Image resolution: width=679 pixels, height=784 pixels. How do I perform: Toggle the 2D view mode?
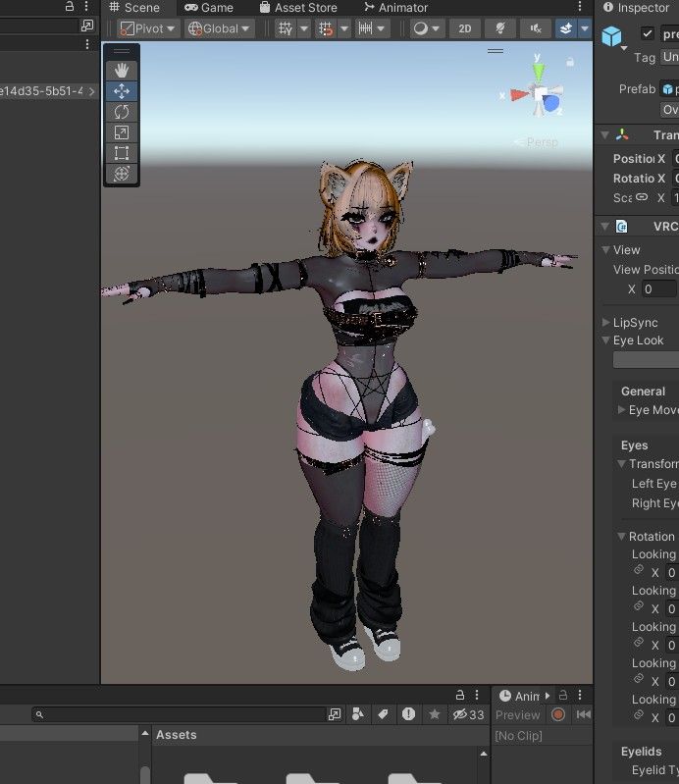(465, 28)
